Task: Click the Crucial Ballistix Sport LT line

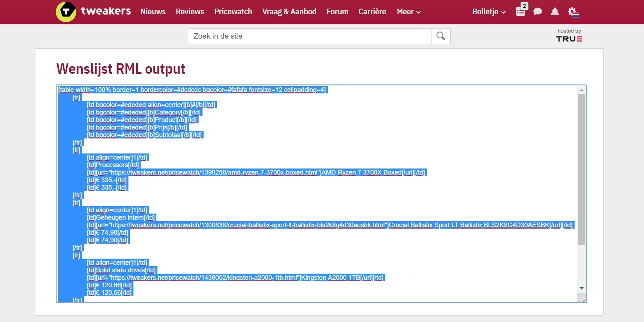Action: point(330,225)
